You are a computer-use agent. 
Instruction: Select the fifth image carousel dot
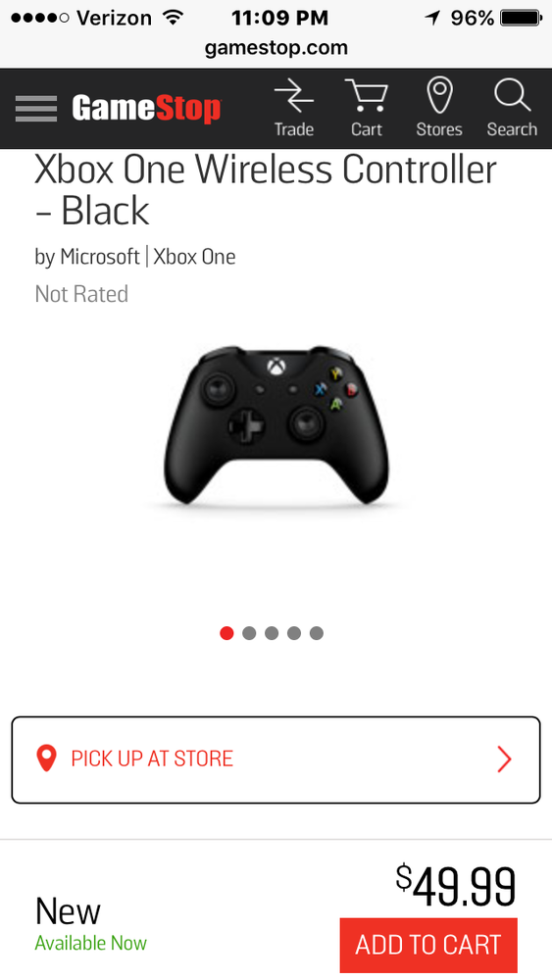pyautogui.click(x=317, y=633)
